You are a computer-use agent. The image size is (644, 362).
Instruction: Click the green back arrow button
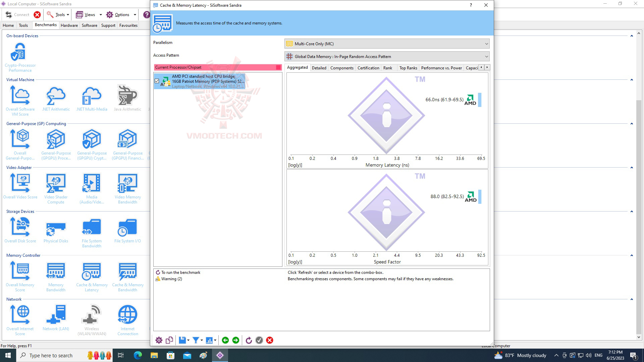coord(225,340)
